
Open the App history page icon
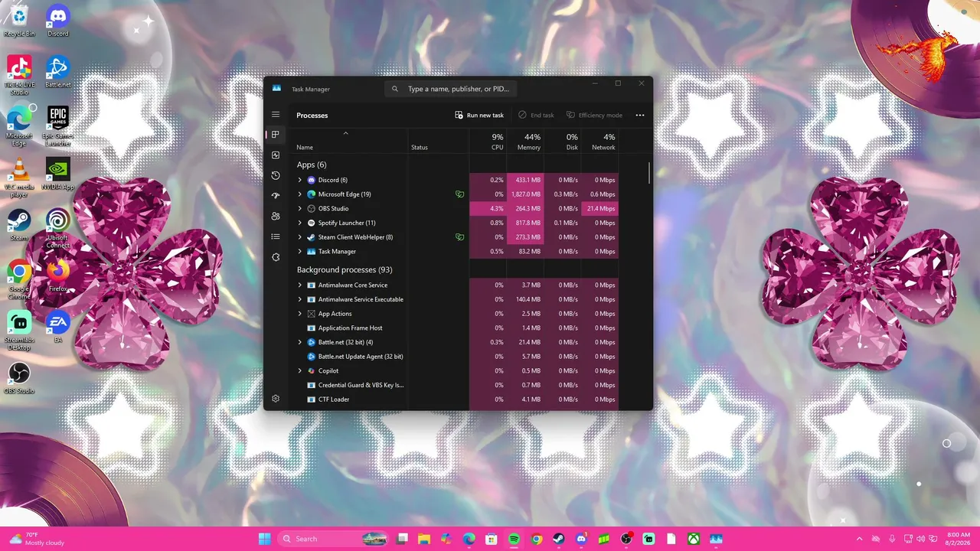276,176
